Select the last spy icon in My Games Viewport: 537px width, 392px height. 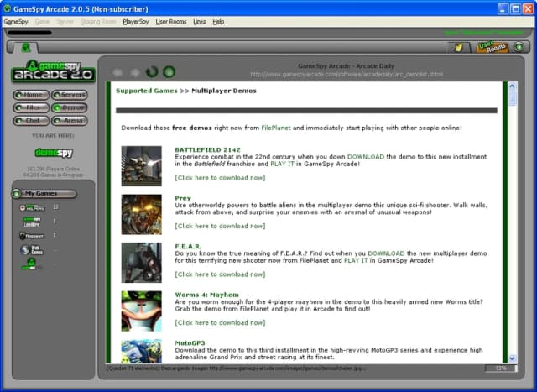click(31, 264)
